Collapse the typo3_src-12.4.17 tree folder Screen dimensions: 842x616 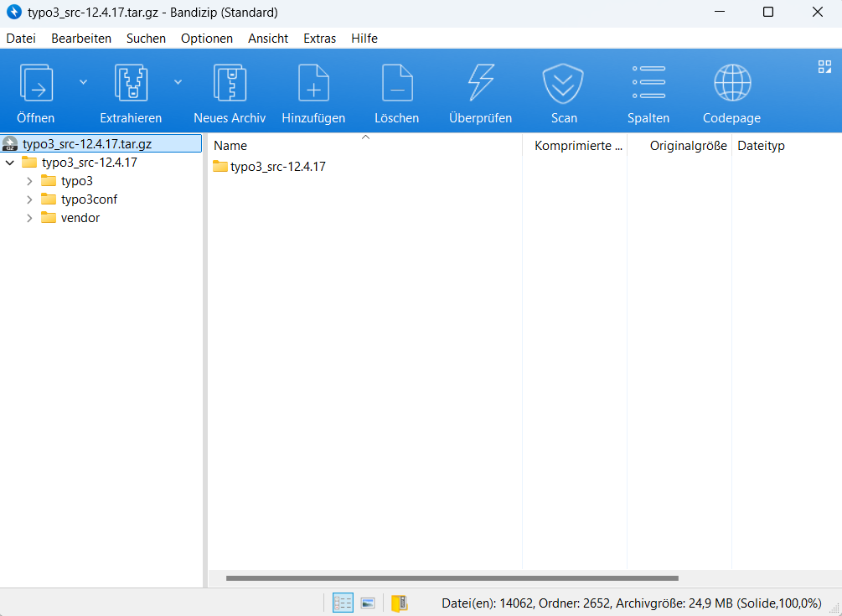click(10, 163)
